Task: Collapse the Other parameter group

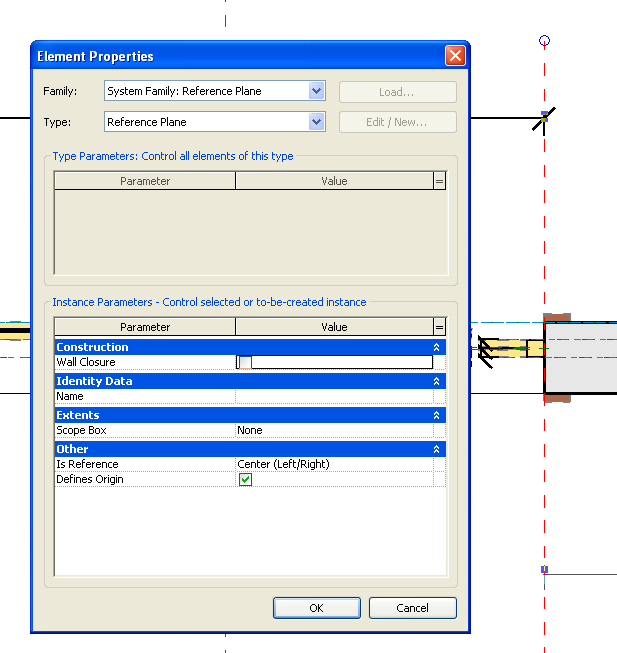Action: pyautogui.click(x=436, y=449)
